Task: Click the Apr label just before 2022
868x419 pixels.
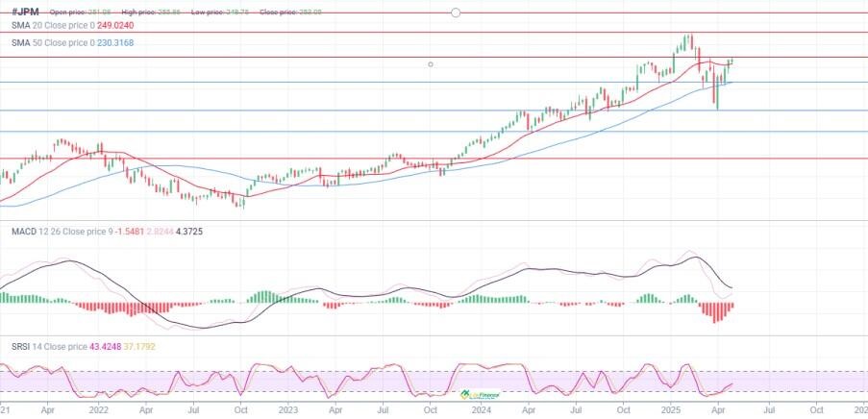Action: coord(48,410)
